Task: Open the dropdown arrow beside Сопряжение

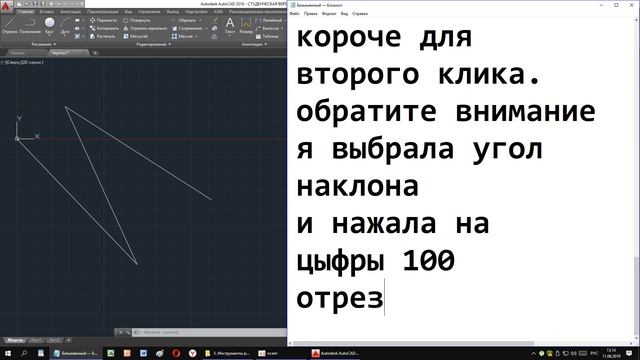Action: (207, 28)
